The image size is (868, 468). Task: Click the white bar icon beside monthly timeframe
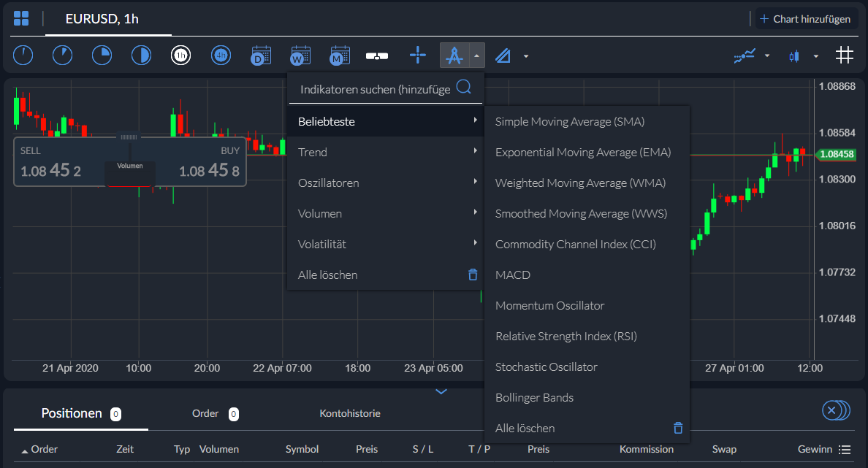click(377, 56)
